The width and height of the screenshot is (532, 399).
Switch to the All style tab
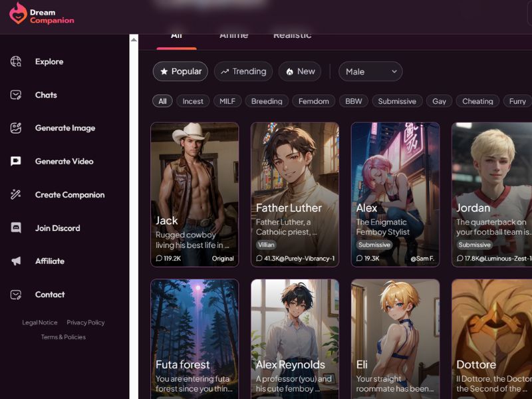coord(176,37)
